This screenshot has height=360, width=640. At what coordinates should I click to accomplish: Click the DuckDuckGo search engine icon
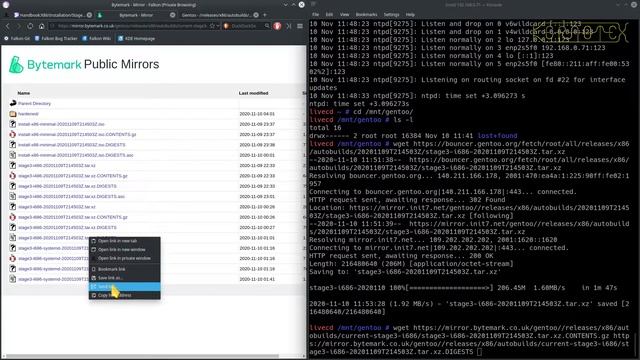[x=227, y=26]
